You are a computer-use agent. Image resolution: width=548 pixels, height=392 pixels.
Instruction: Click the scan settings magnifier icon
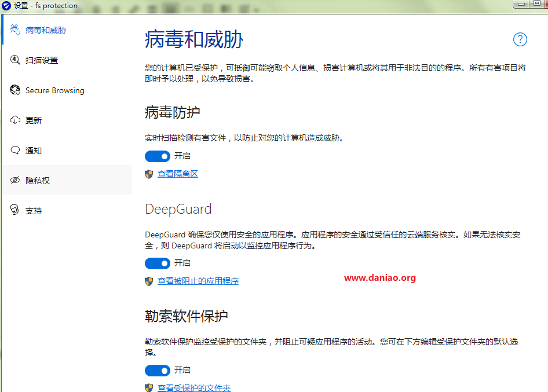pyautogui.click(x=15, y=60)
